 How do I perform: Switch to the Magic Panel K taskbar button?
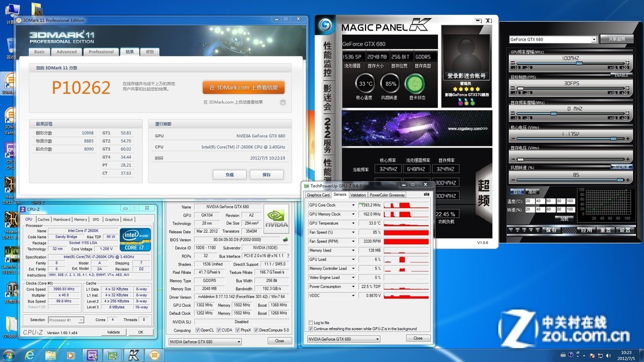point(133,355)
